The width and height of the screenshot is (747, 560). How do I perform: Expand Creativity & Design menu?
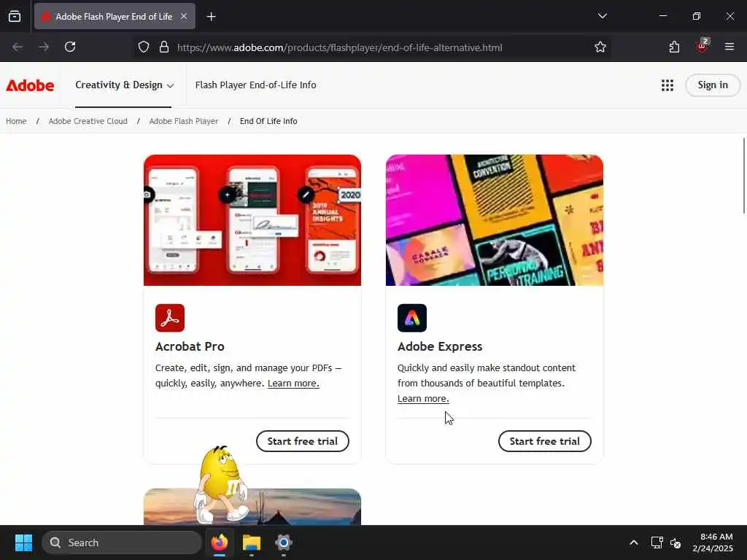(x=124, y=85)
